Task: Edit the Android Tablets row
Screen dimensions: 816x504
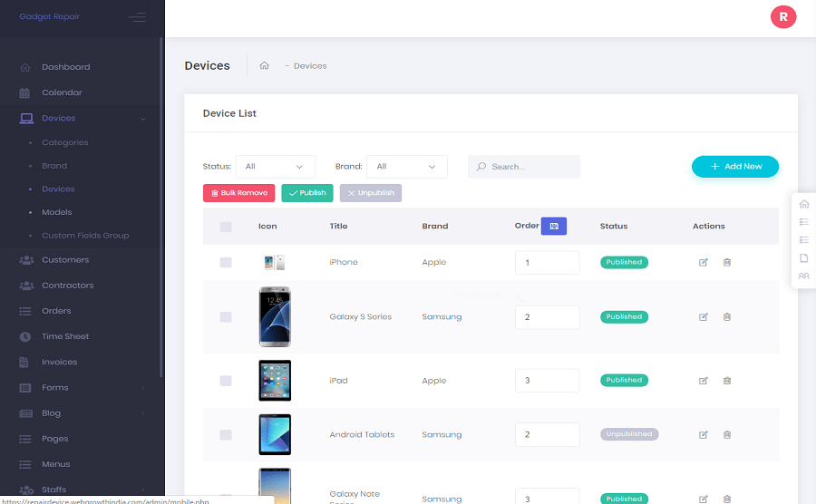Action: (703, 435)
